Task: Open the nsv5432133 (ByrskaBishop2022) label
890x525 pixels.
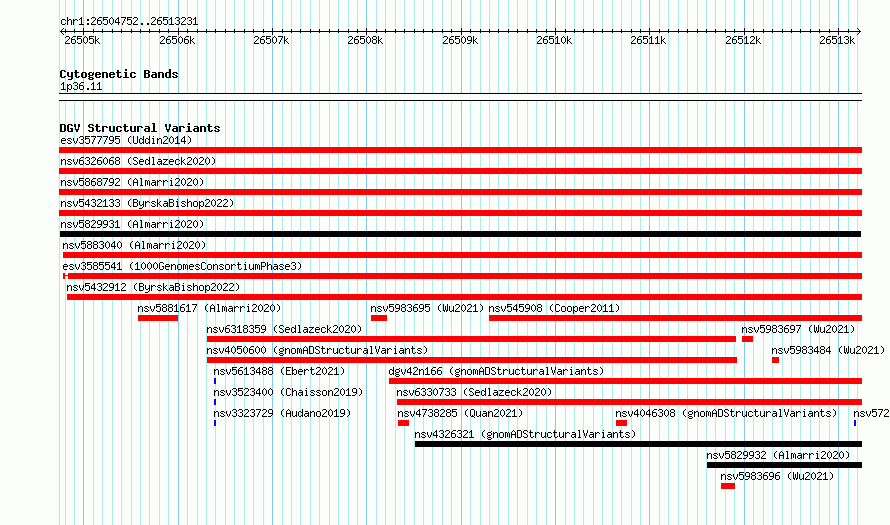Action: 147,203
